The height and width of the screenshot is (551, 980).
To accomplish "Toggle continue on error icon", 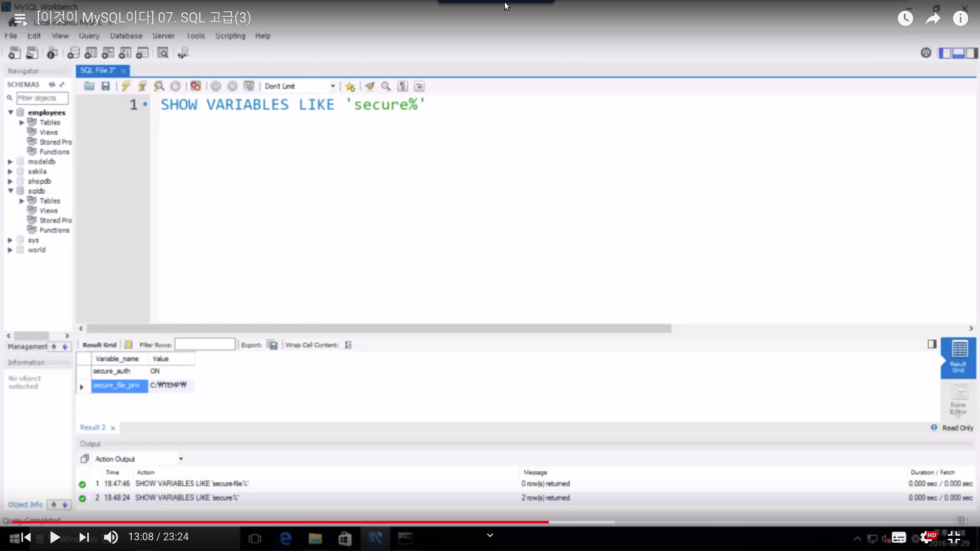I will (x=195, y=86).
